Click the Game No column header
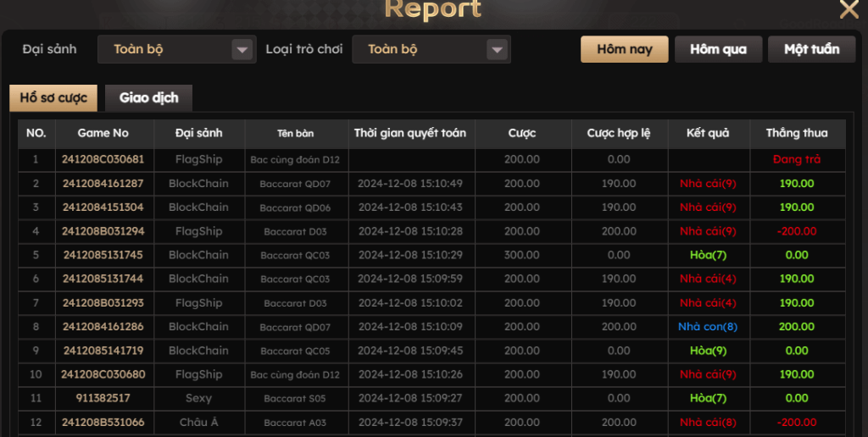This screenshot has height=437, width=868. coord(103,133)
